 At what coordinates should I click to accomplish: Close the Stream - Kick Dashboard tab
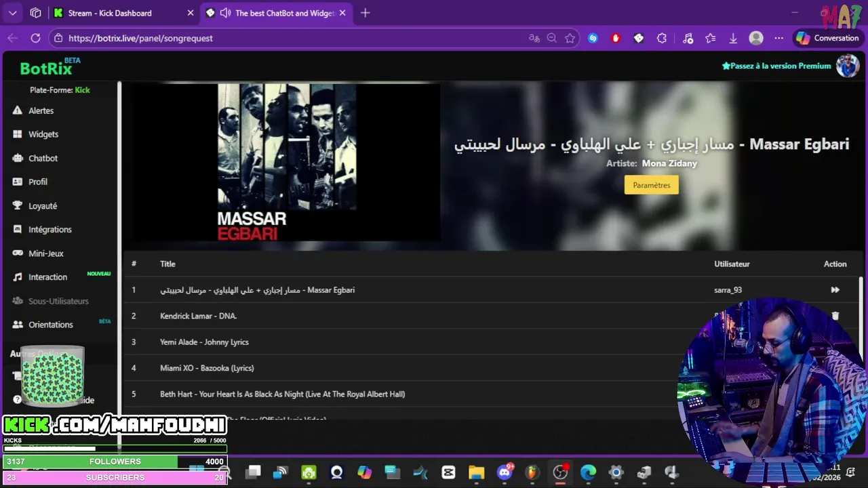tap(191, 13)
